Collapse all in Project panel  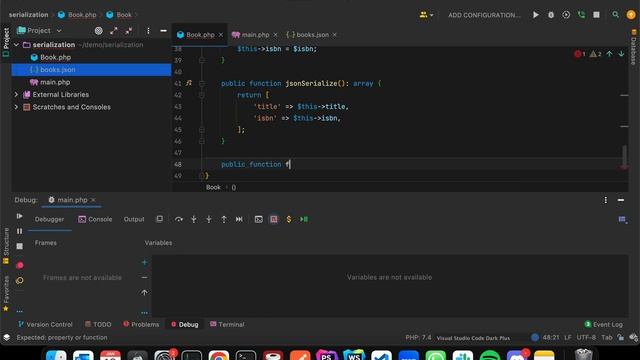pyautogui.click(x=129, y=31)
